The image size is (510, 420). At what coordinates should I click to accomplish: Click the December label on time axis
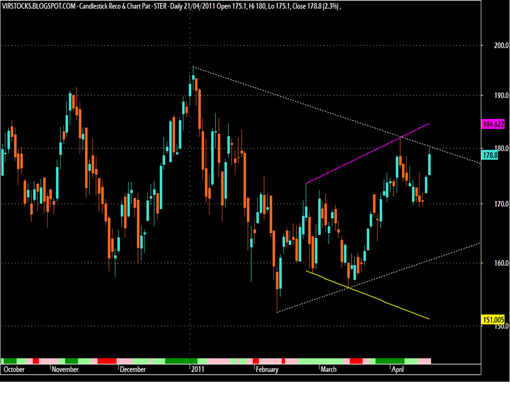point(133,369)
